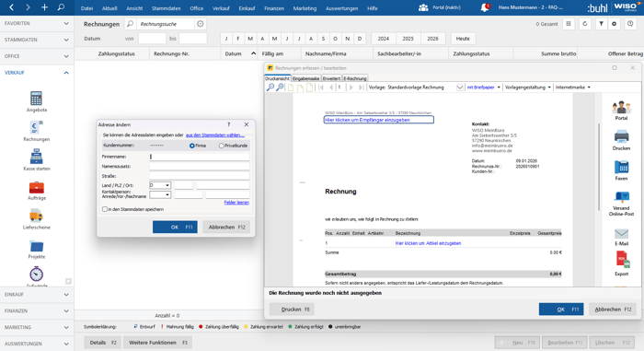Image resolution: width=644 pixels, height=351 pixels.
Task: Select the Privatkunde radio button
Action: [x=222, y=146]
